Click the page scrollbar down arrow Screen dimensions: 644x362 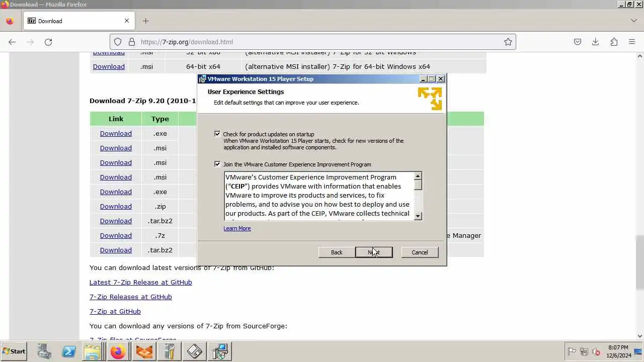(640, 336)
